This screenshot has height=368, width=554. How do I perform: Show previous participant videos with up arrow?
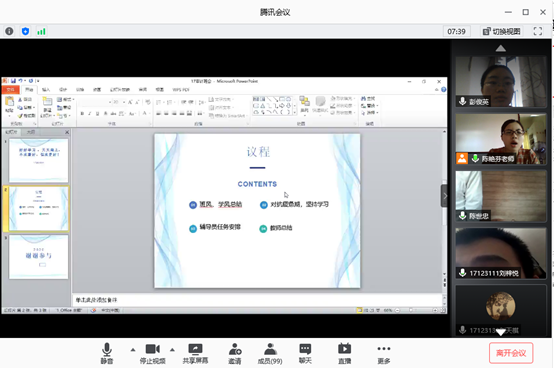(x=500, y=48)
